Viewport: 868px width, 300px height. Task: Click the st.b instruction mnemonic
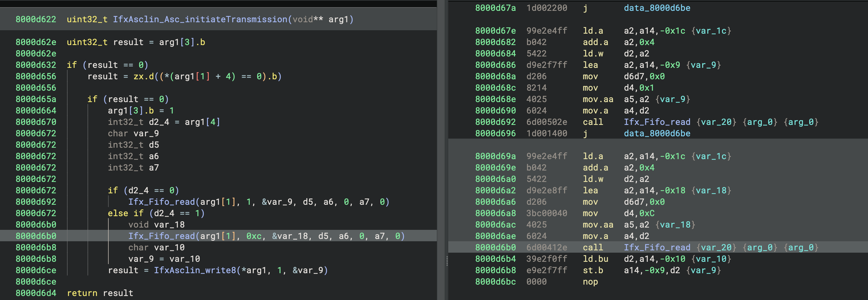[593, 270]
